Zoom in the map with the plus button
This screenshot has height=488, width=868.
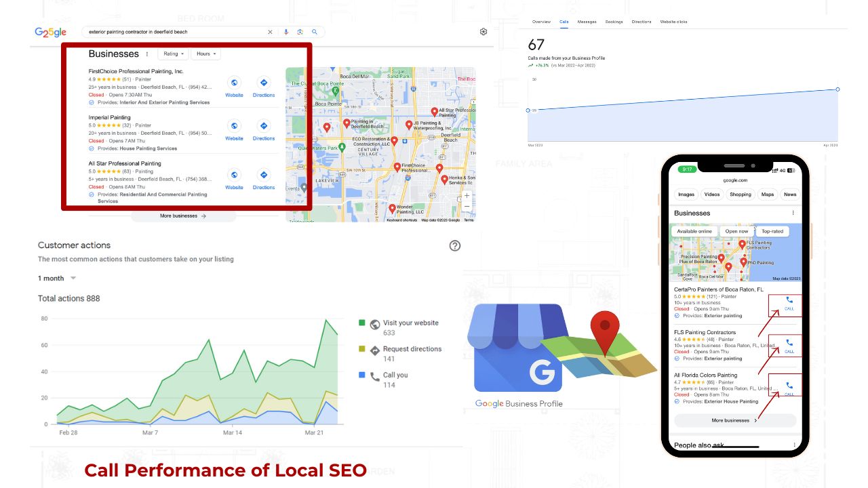click(x=467, y=195)
